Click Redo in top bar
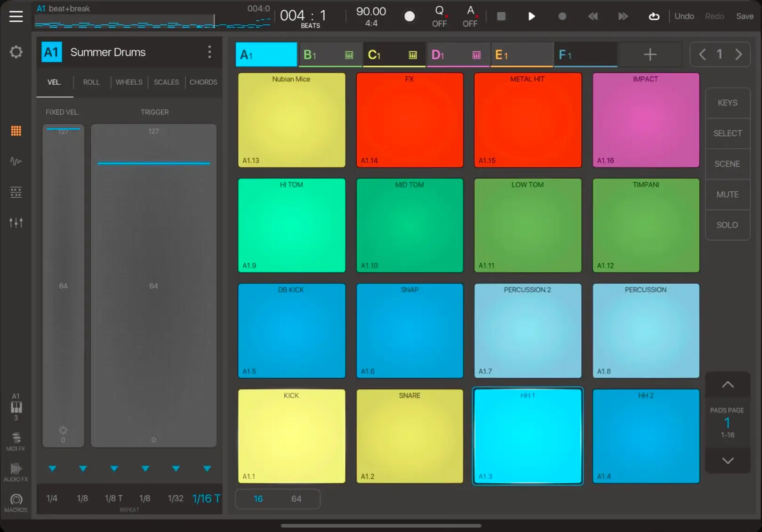 tap(714, 16)
